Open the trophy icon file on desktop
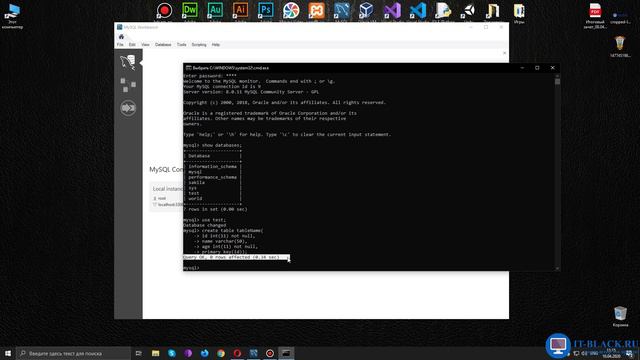640x360 pixels. click(620, 46)
